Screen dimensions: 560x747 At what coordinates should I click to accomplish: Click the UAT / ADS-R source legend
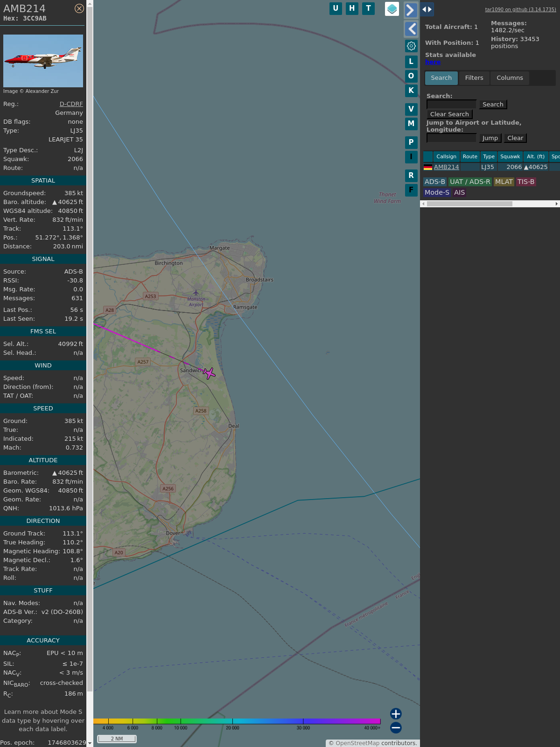(470, 182)
